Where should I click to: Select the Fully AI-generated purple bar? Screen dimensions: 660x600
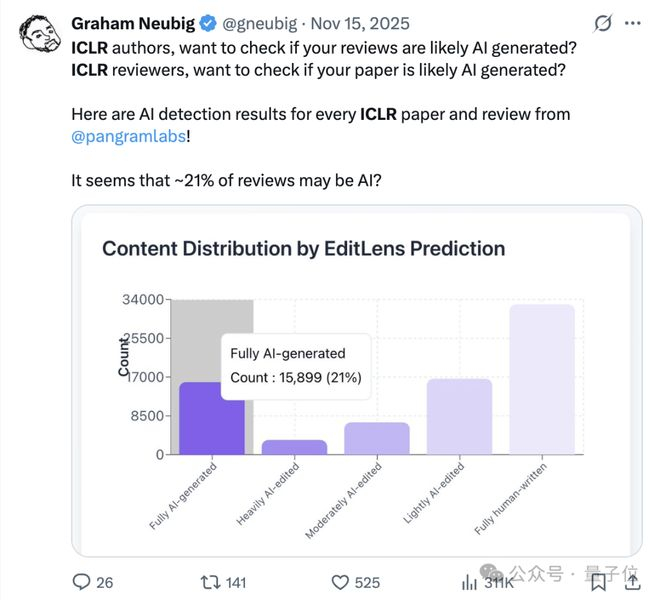tap(212, 419)
